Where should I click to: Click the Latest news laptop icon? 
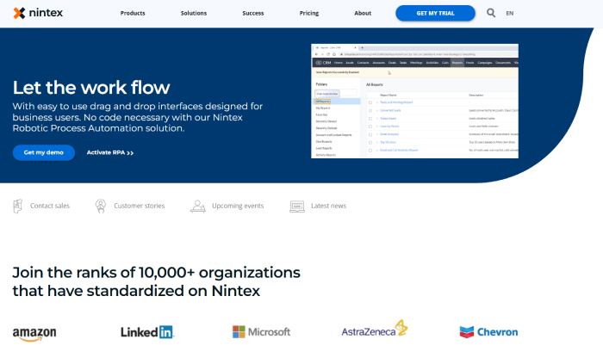297,207
